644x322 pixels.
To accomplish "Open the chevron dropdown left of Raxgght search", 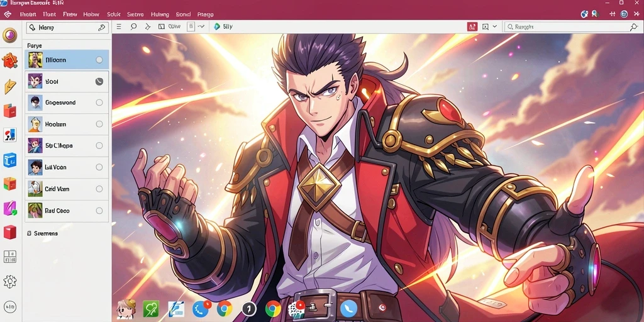I will [x=494, y=26].
